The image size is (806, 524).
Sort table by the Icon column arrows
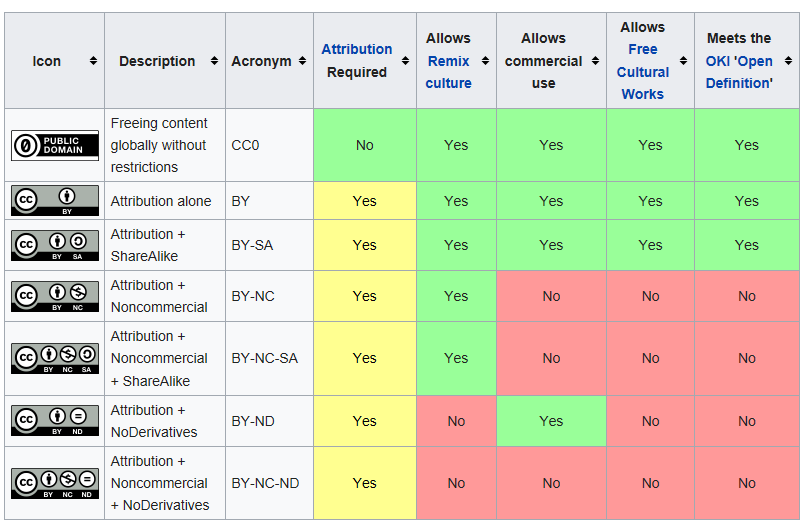tap(93, 61)
